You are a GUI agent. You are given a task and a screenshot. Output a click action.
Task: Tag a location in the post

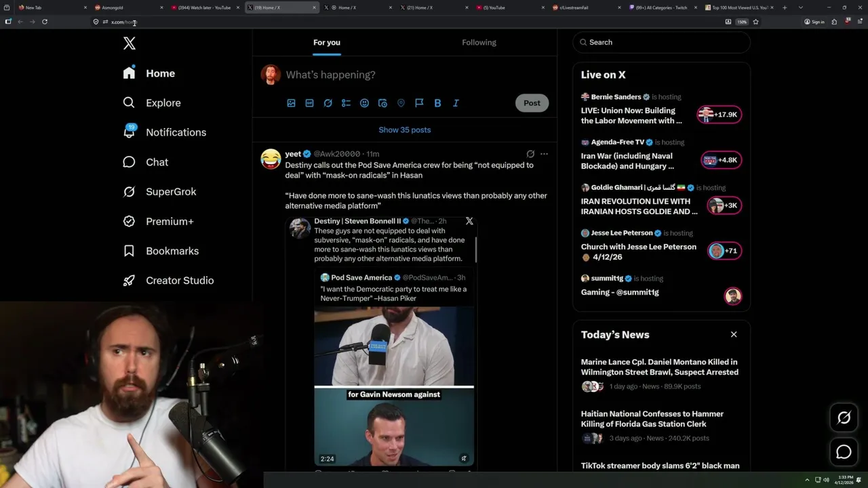coord(401,103)
